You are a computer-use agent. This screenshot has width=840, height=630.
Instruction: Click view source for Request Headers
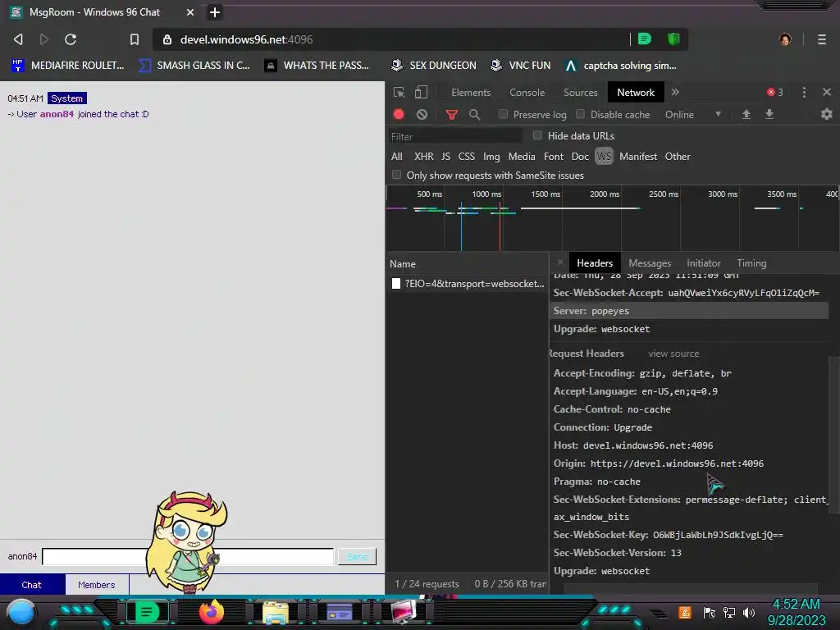(673, 354)
